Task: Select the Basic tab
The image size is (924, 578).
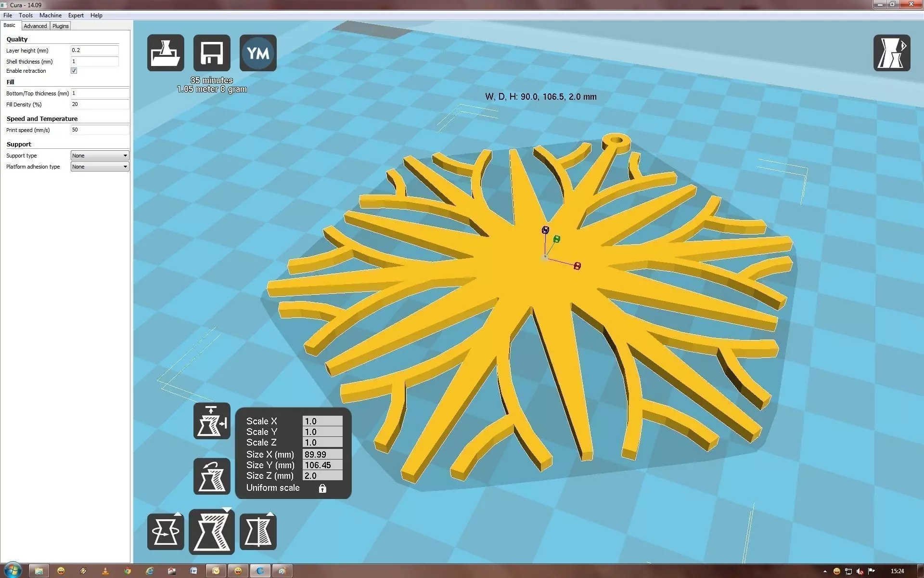Action: [x=10, y=26]
